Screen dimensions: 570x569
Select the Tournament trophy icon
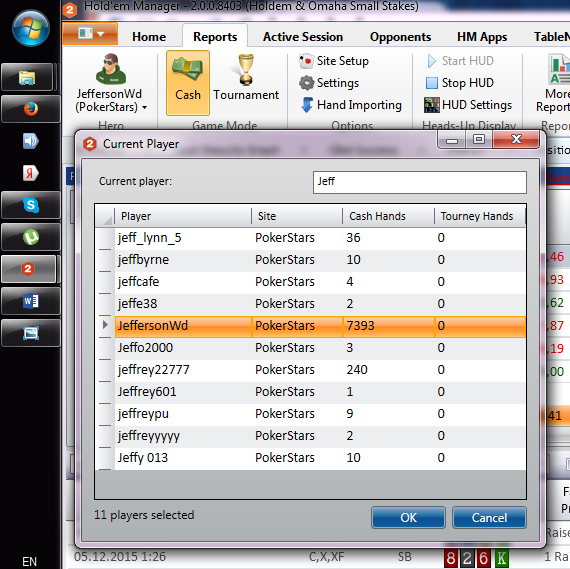coord(246,70)
